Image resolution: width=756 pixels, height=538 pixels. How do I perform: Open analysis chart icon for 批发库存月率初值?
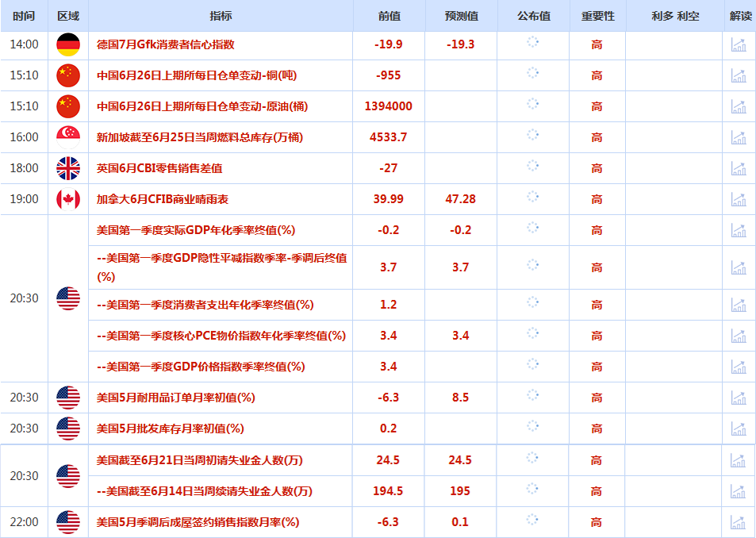pos(739,428)
